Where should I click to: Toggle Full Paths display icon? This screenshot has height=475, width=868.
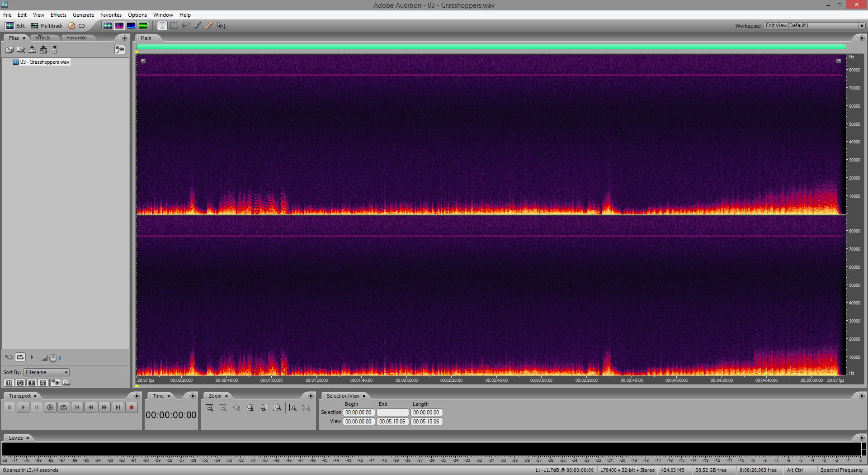[66, 383]
